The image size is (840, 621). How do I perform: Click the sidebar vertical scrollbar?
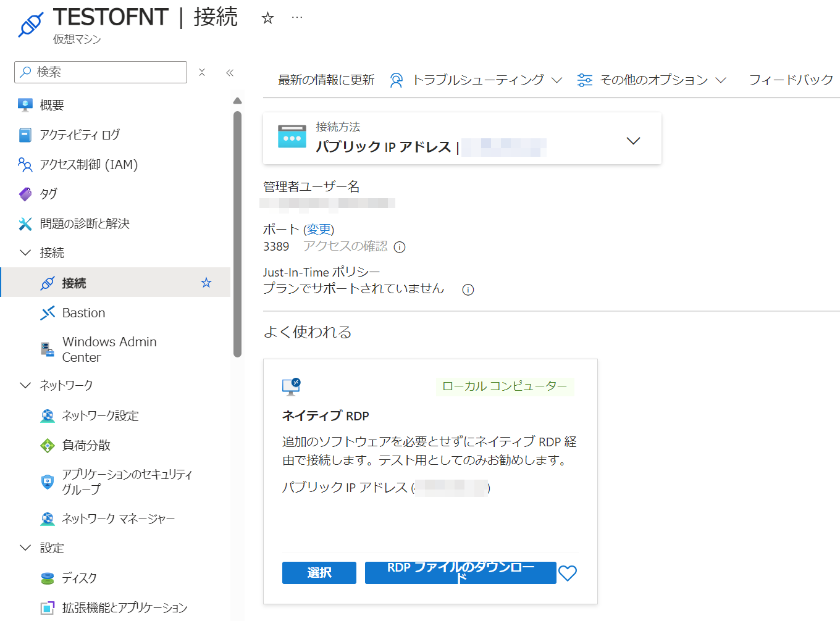(238, 235)
